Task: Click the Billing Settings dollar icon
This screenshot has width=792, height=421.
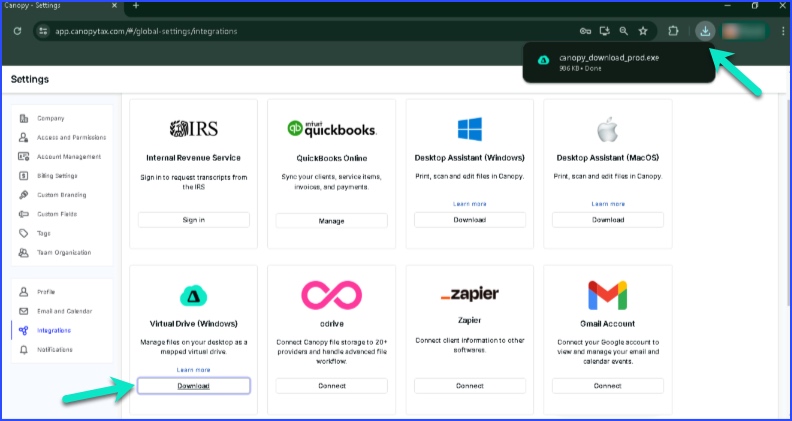Action: click(x=23, y=176)
